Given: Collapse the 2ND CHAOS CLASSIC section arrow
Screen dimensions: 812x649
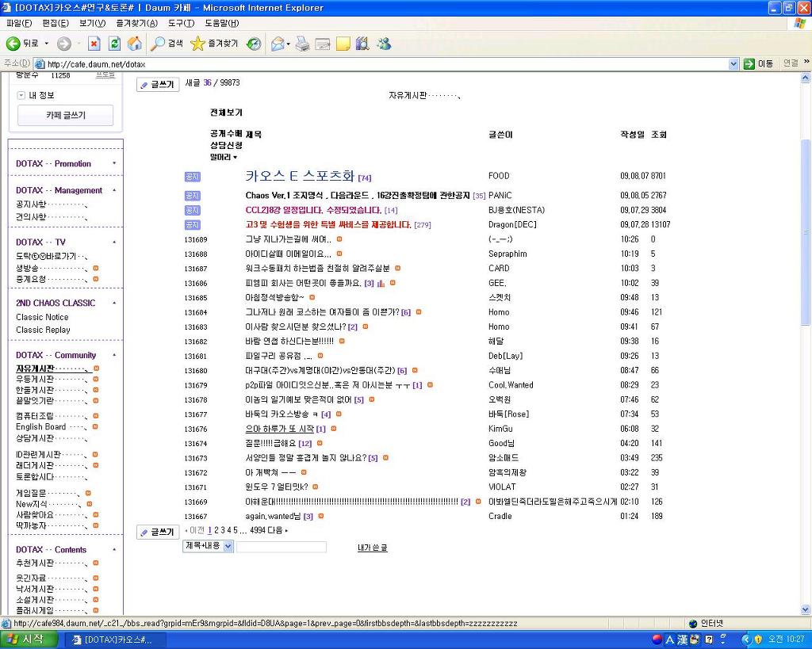Looking at the screenshot, I should (114, 303).
